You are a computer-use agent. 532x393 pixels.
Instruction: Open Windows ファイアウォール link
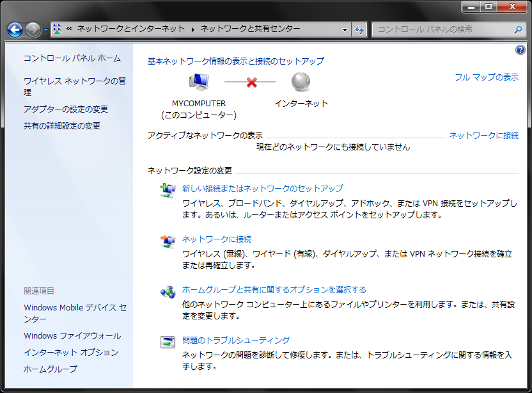point(72,335)
